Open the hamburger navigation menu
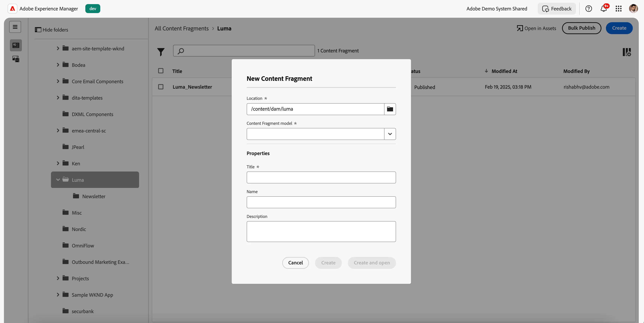644x323 pixels. click(x=15, y=27)
